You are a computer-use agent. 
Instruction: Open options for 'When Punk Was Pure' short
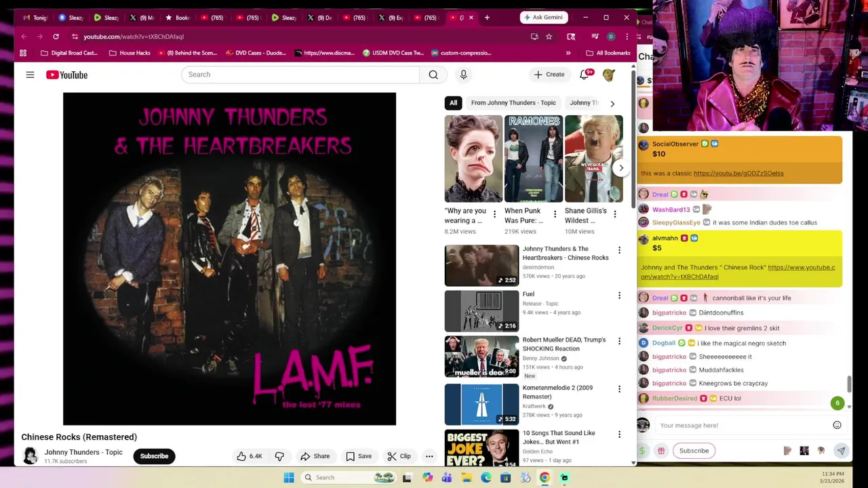coord(555,215)
